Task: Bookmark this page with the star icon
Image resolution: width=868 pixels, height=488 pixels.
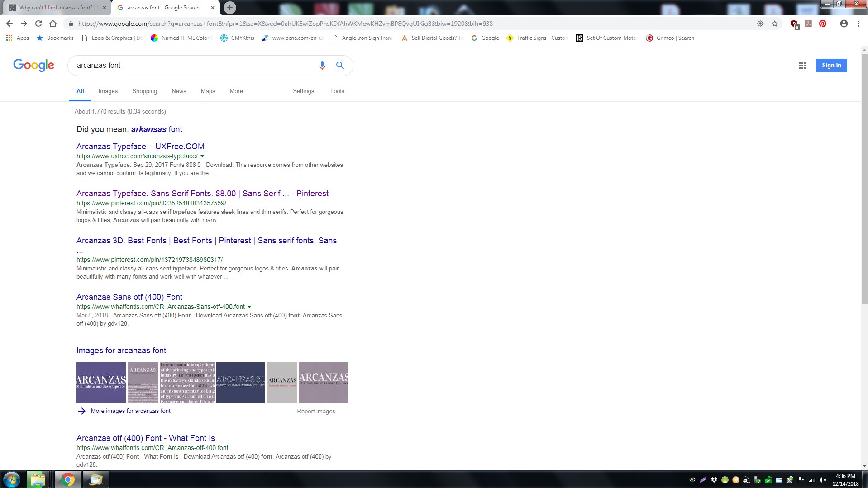Action: click(775, 24)
